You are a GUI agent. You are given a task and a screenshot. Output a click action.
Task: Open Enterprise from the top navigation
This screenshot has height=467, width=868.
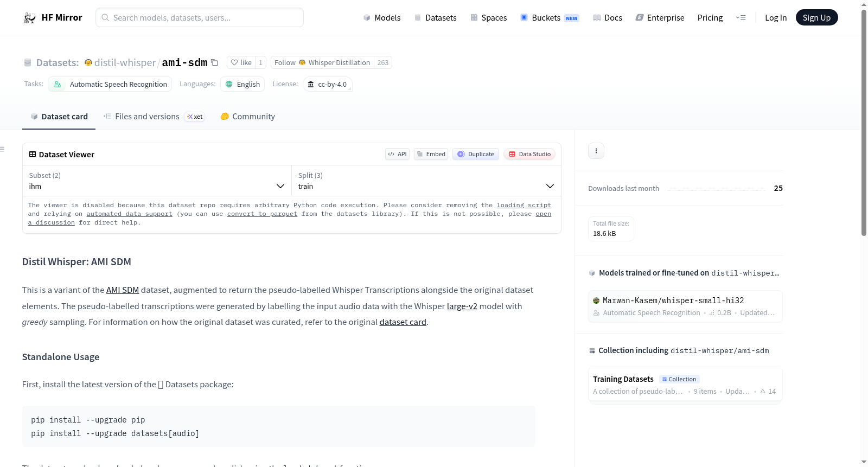pos(660,18)
